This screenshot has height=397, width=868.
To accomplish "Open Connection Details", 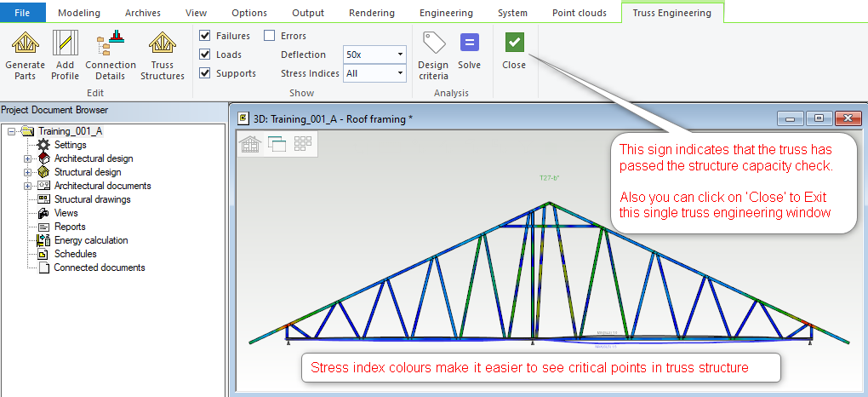I will coord(111,44).
